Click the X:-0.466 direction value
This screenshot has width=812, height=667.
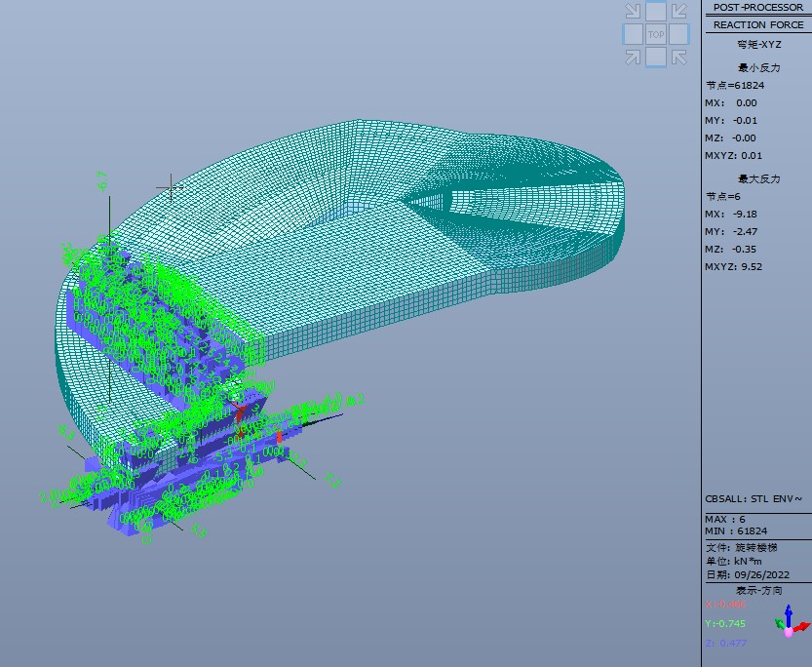point(725,605)
